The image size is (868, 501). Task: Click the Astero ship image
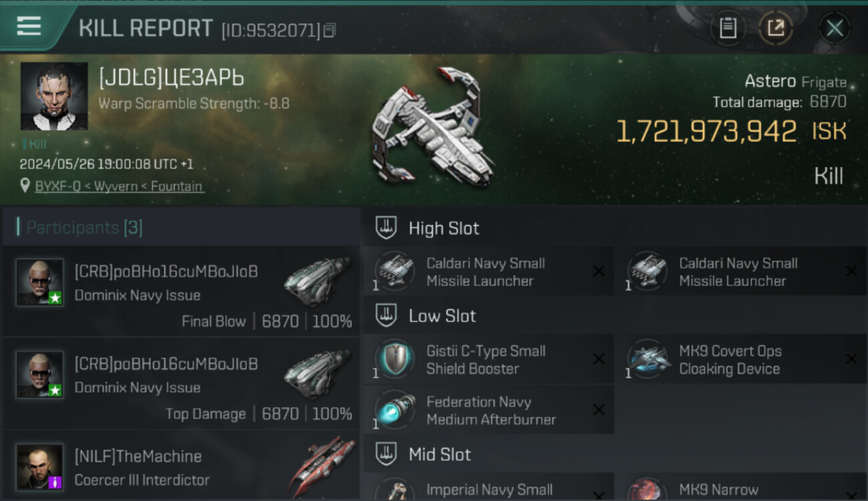(434, 127)
